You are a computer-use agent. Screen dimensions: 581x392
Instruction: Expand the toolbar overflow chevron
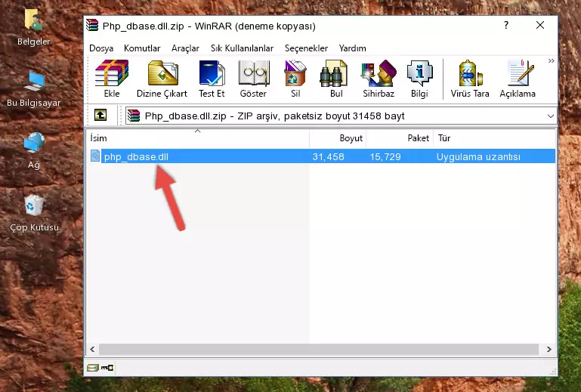tap(552, 60)
